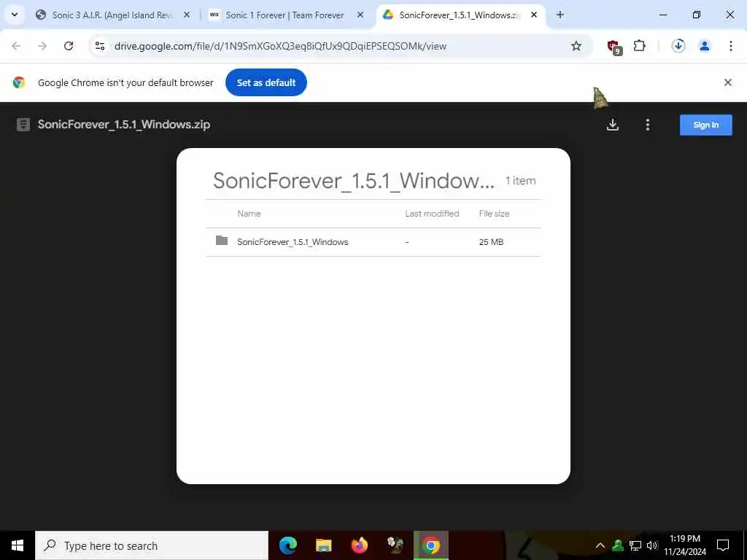Click the Last modified column header
The height and width of the screenshot is (560, 747).
coord(432,214)
